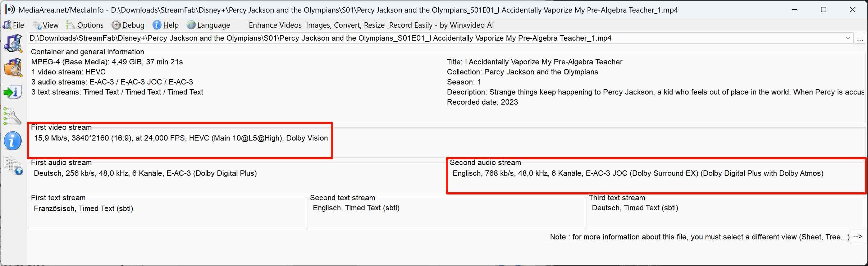This screenshot has height=266, width=868.
Task: Open the Help menu
Action: click(166, 25)
